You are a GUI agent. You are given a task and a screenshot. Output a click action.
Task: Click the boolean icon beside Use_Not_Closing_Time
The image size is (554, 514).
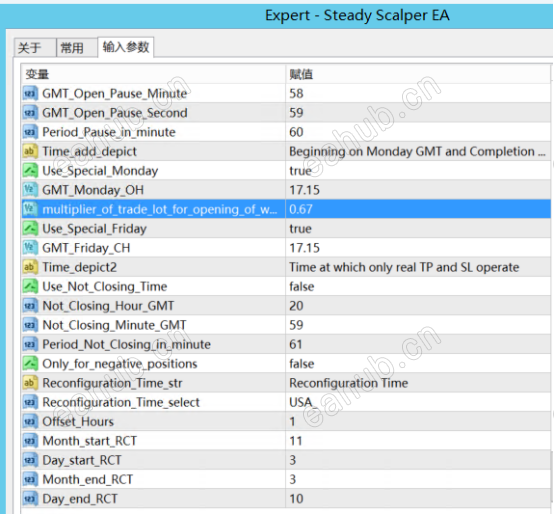(30, 286)
